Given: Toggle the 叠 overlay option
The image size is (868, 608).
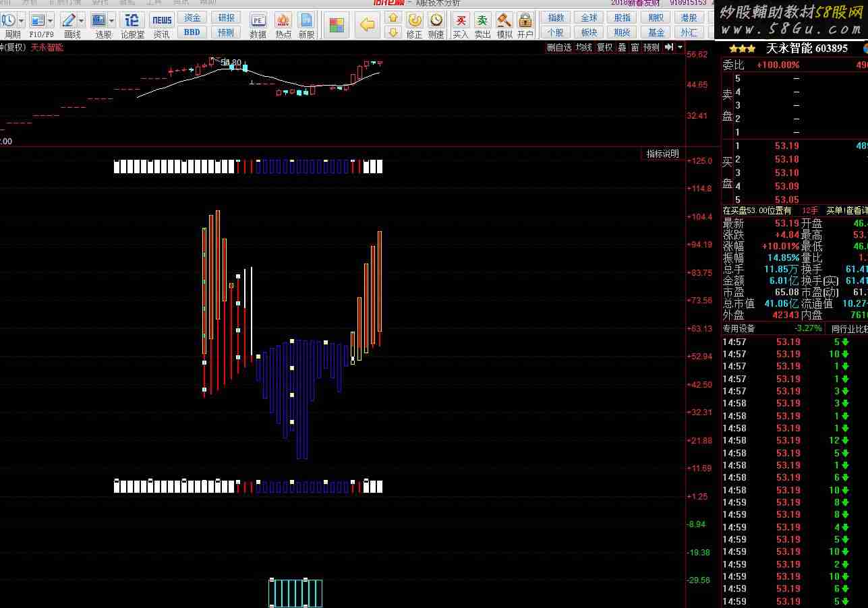Looking at the screenshot, I should point(622,48).
